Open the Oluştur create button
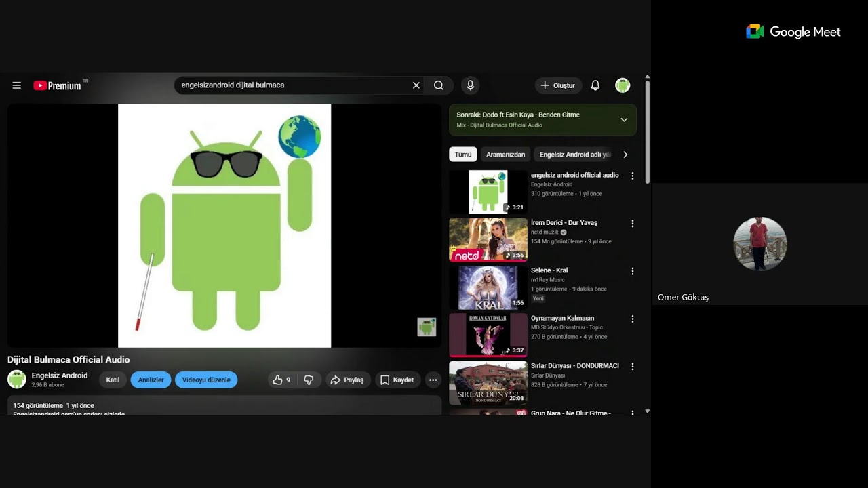 tap(558, 85)
